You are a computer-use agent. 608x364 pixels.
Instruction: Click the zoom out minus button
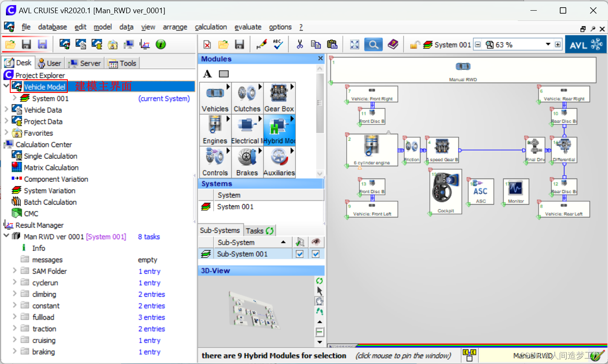tap(478, 44)
